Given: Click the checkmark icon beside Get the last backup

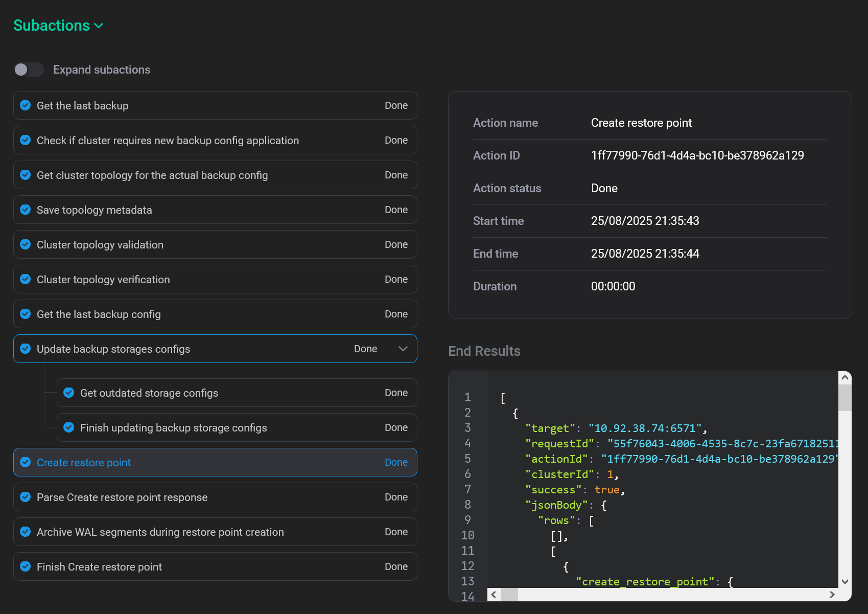Looking at the screenshot, I should point(25,105).
